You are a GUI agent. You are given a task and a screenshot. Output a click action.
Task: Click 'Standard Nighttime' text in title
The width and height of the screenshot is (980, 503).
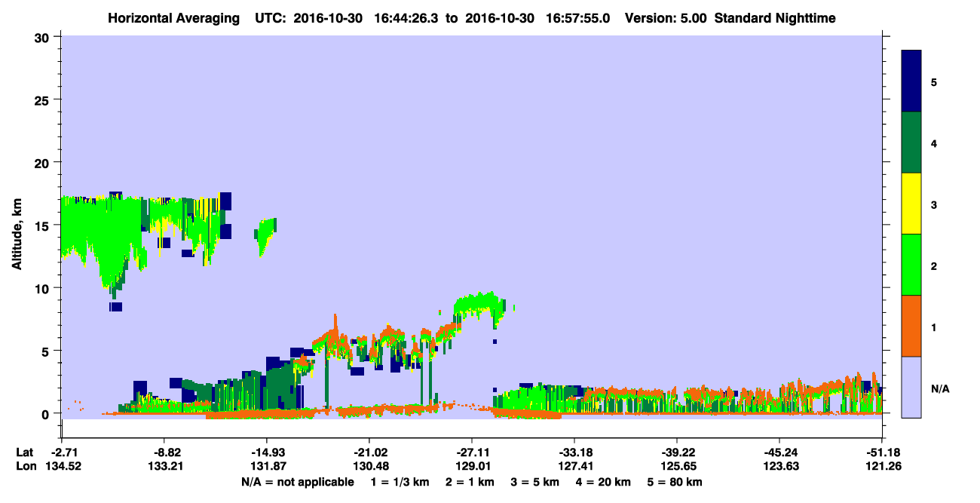[x=775, y=18]
